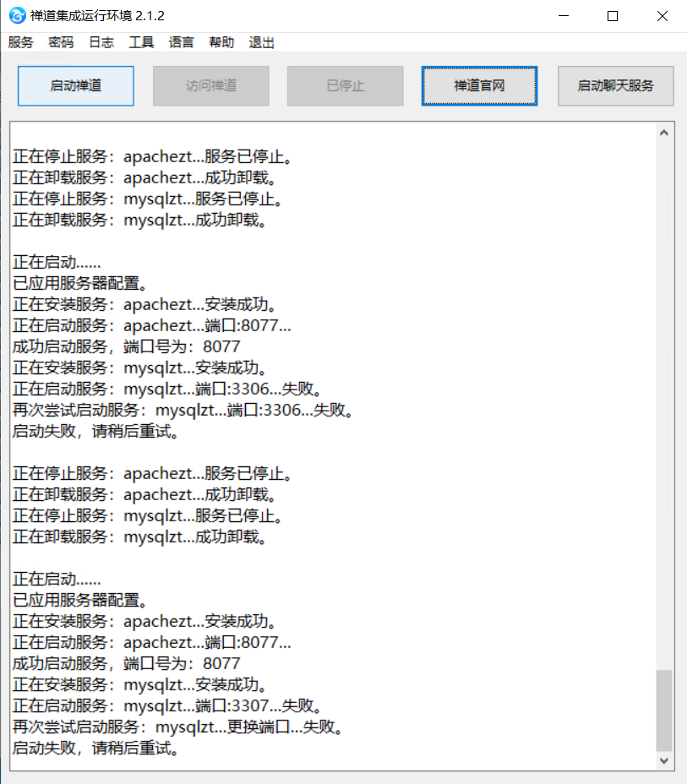Close the ZenTao window

pos(662,16)
